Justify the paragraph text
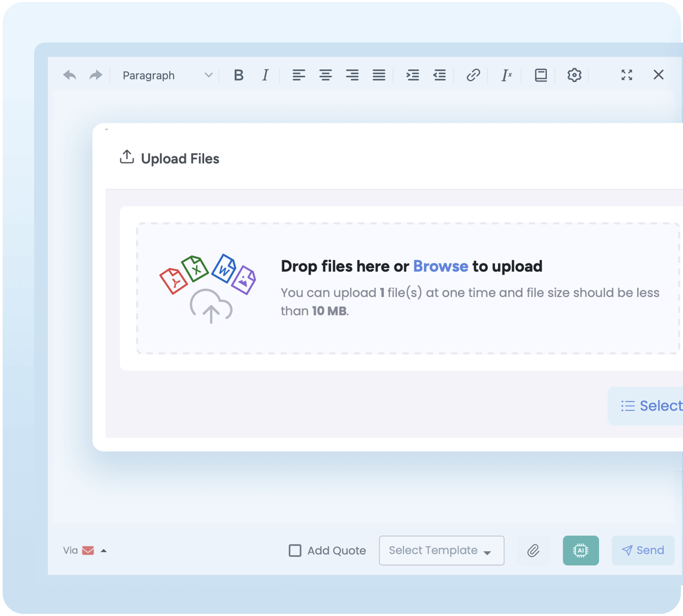 click(379, 75)
